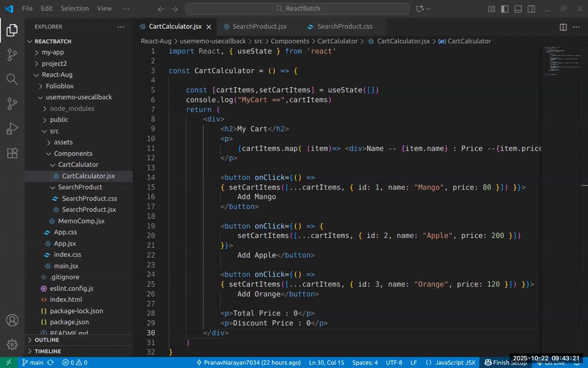Switch to the SearchProduct.css tab

(x=344, y=26)
